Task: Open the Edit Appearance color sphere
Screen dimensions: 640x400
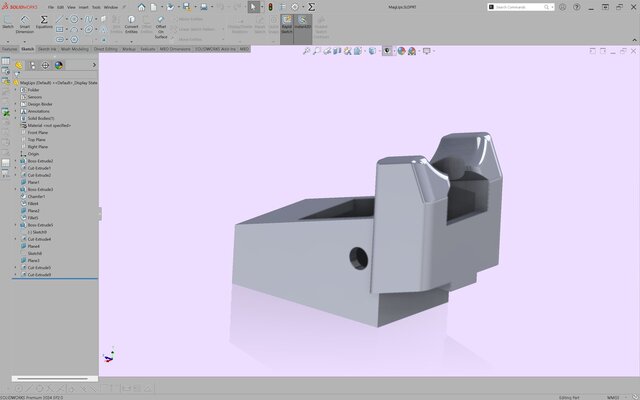Action: (401, 50)
